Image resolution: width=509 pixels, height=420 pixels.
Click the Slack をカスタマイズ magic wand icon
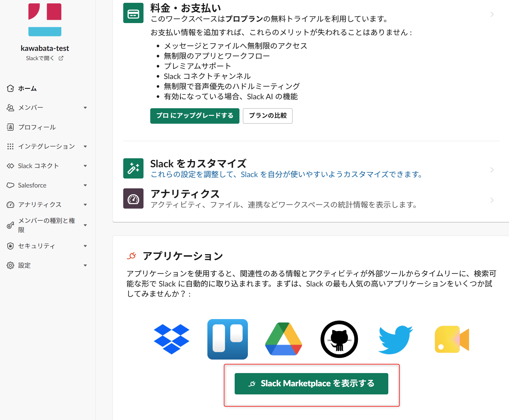coord(133,168)
